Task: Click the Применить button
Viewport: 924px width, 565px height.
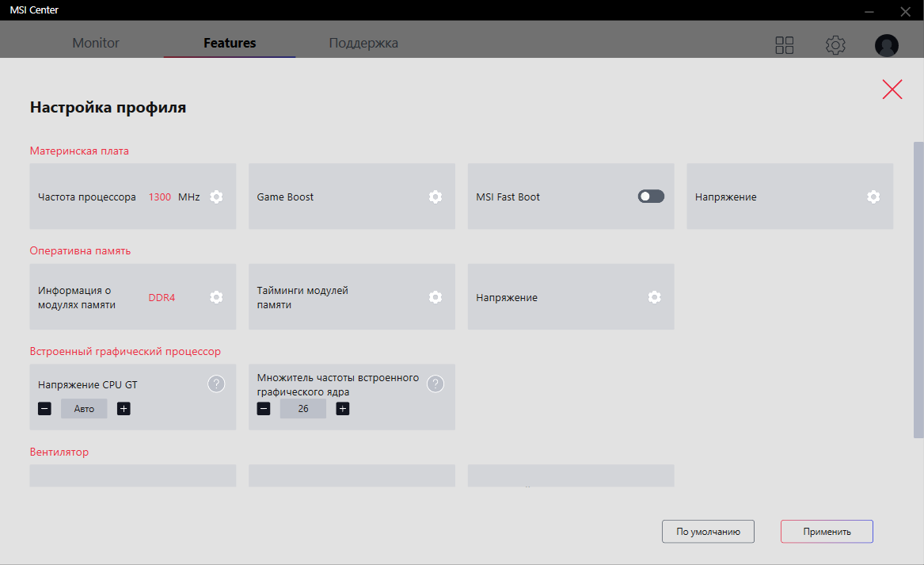Action: (x=827, y=532)
